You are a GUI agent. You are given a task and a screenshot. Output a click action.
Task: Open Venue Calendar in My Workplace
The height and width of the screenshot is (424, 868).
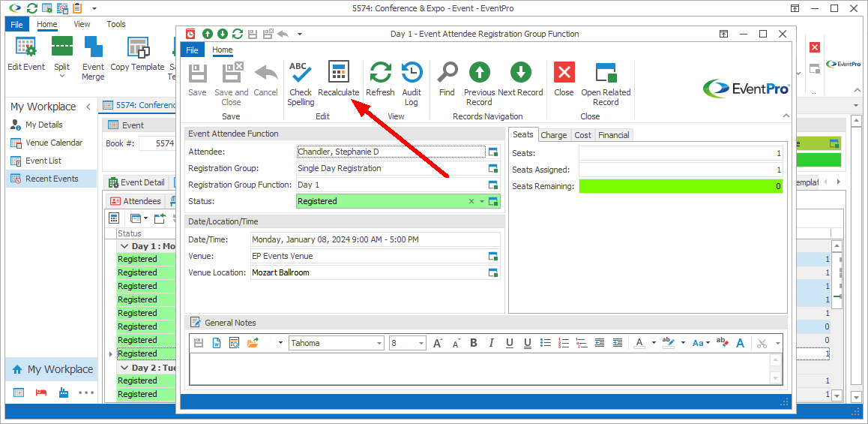point(52,143)
